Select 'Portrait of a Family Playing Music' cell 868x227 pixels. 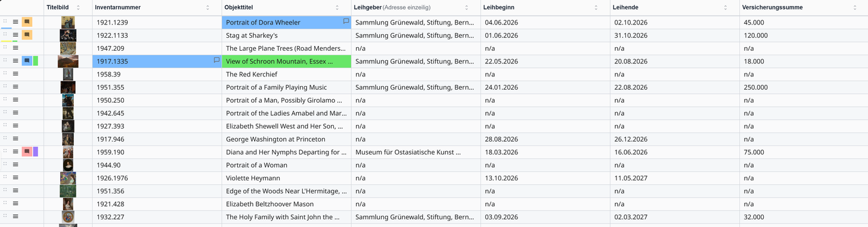click(x=287, y=87)
